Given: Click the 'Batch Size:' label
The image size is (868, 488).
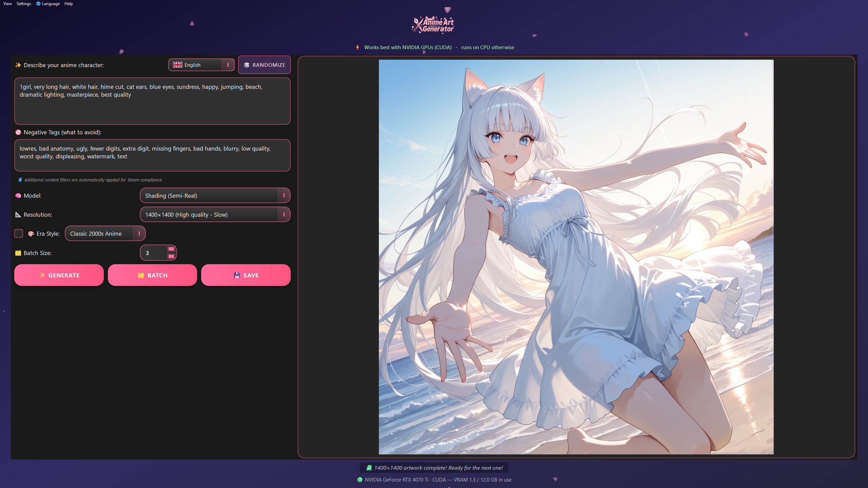Looking at the screenshot, I should click(38, 253).
